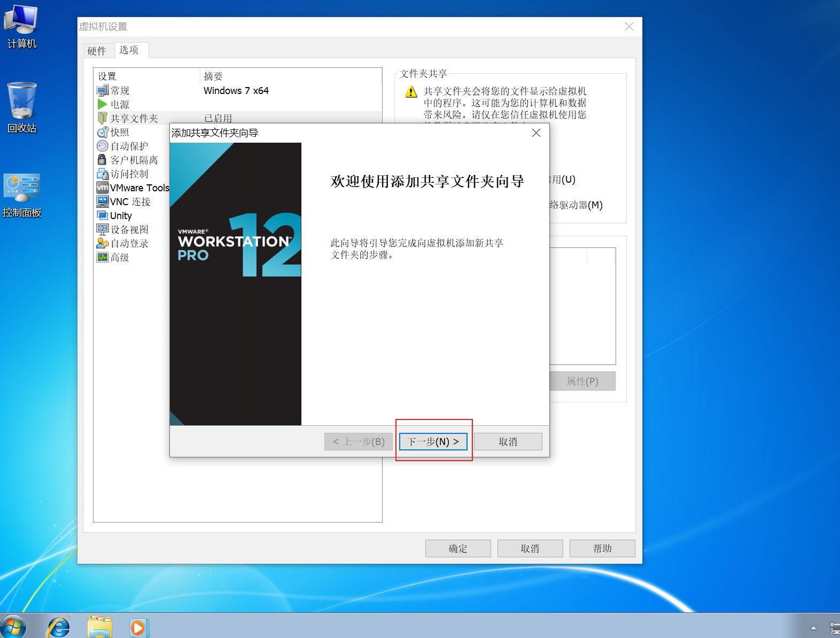Image resolution: width=840 pixels, height=638 pixels.
Task: Open Windows Explorer folder in taskbar
Action: point(99,627)
